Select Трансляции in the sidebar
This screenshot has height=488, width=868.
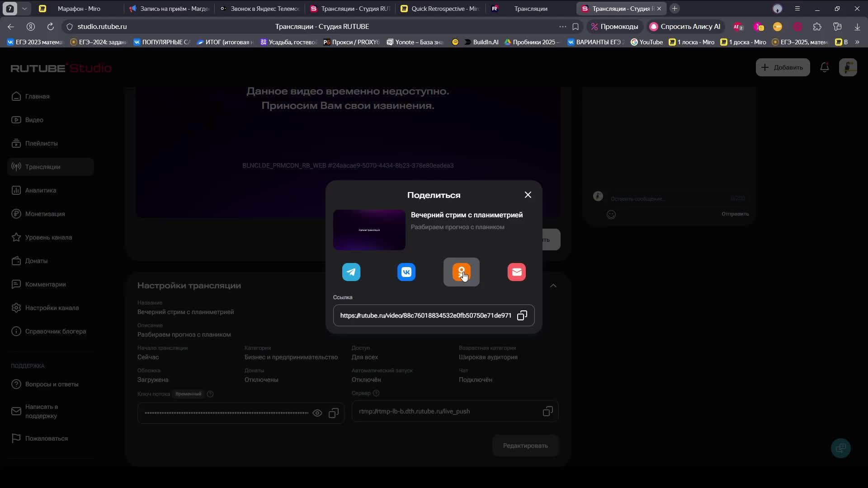pos(51,167)
